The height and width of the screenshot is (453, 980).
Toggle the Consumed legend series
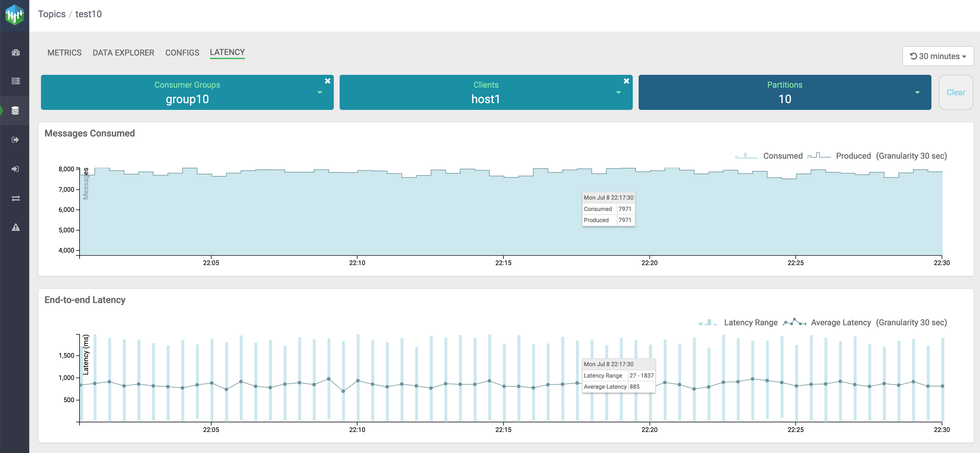point(782,156)
